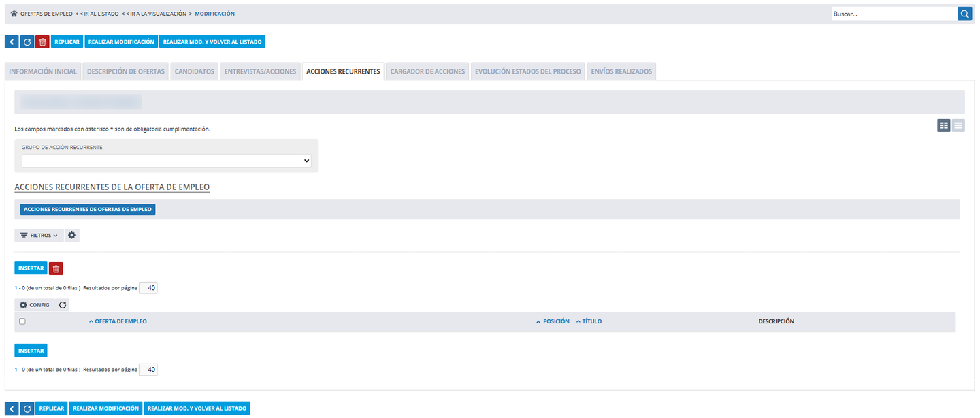Image resolution: width=980 pixels, height=418 pixels.
Task: Click REALIZAR MOD. Y VOLVER AL LISTADO above the tabs
Action: pyautogui.click(x=212, y=42)
